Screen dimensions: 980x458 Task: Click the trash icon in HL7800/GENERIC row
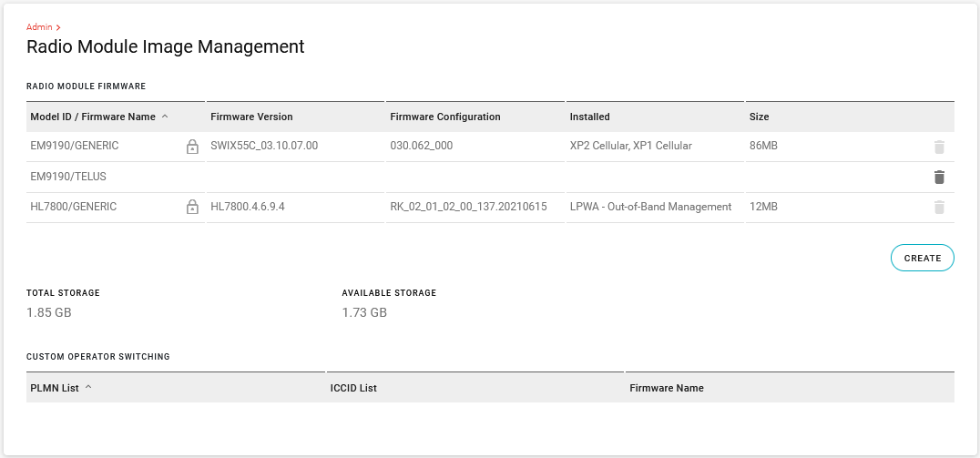[x=939, y=208]
